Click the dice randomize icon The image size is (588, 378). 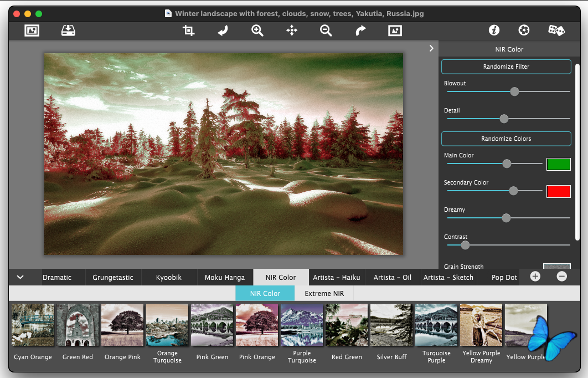coord(556,31)
